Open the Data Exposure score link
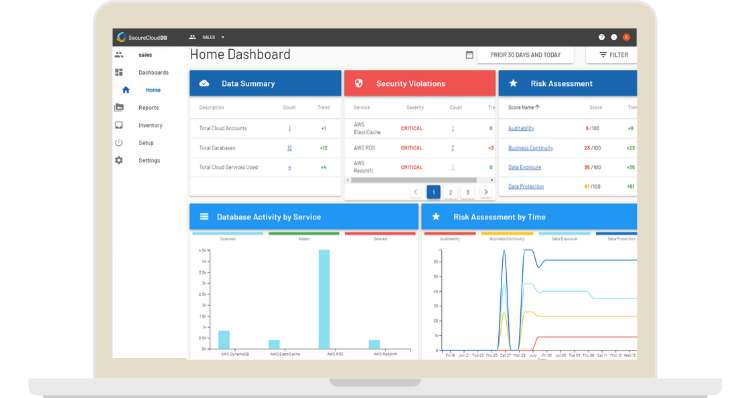Image resolution: width=750 pixels, height=398 pixels. pyautogui.click(x=524, y=167)
